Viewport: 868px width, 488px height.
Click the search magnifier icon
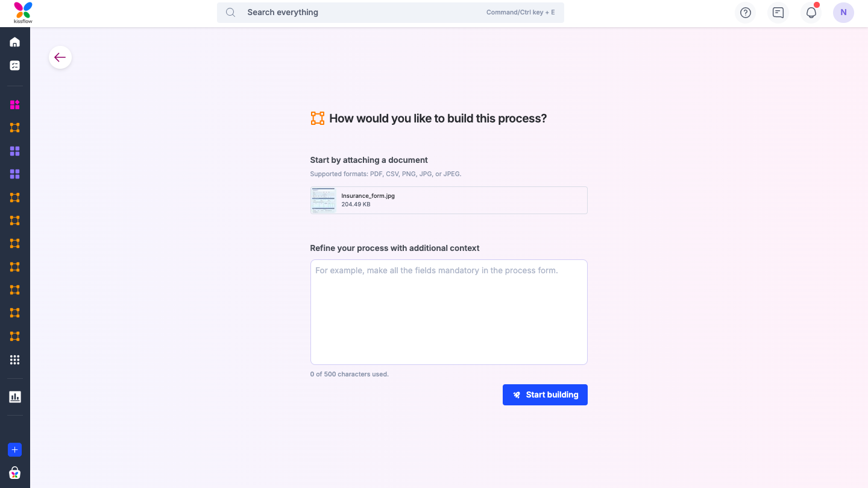click(231, 12)
